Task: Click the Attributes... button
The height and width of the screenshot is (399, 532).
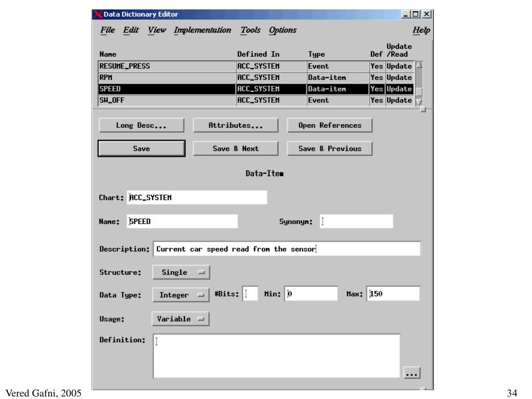Action: pos(236,125)
